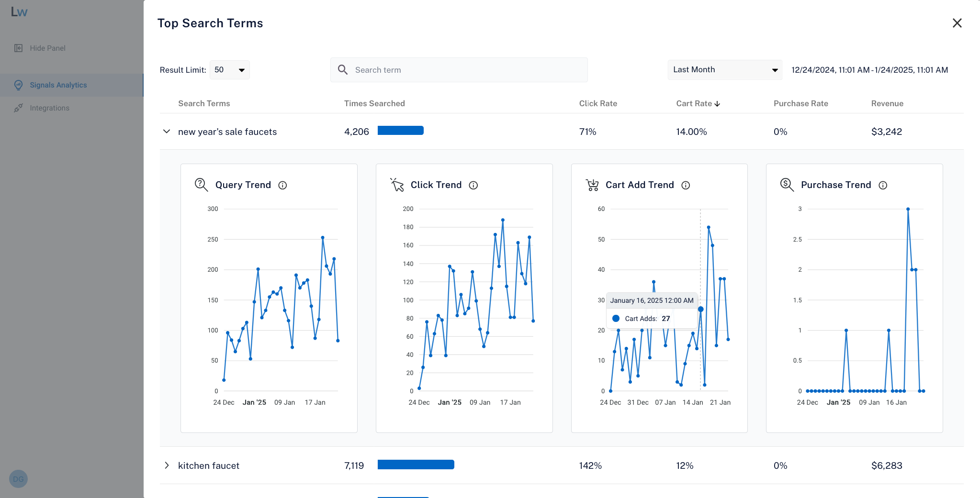Click the 7,119 times searched value
Viewport: 980px width, 498px height.
tap(354, 465)
